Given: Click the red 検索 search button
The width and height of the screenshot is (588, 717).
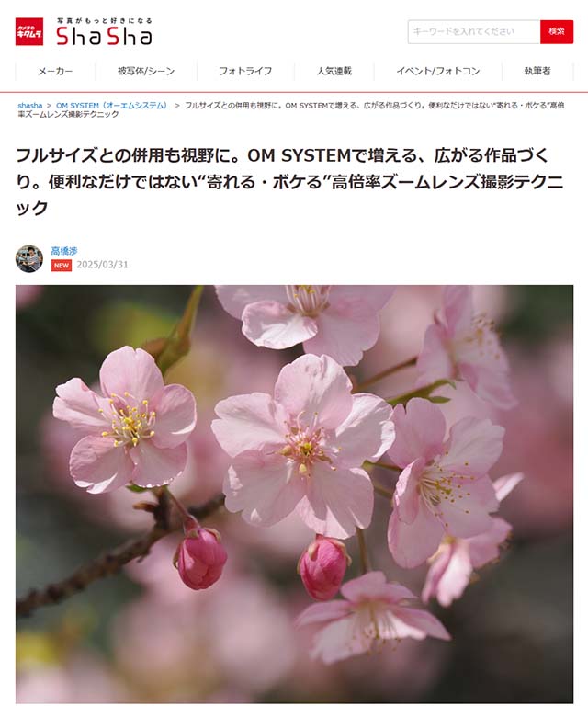Looking at the screenshot, I should [x=557, y=31].
